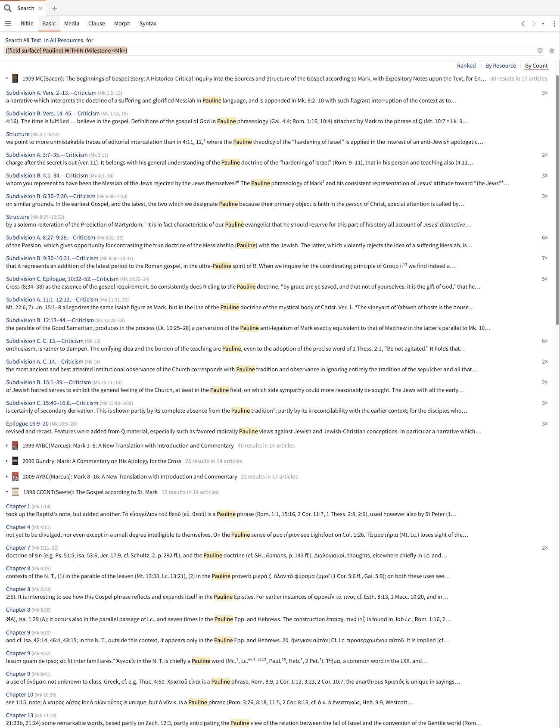Open Subdivision B. 12:13–44.—Criticism
This screenshot has height=728, width=560.
coord(50,320)
